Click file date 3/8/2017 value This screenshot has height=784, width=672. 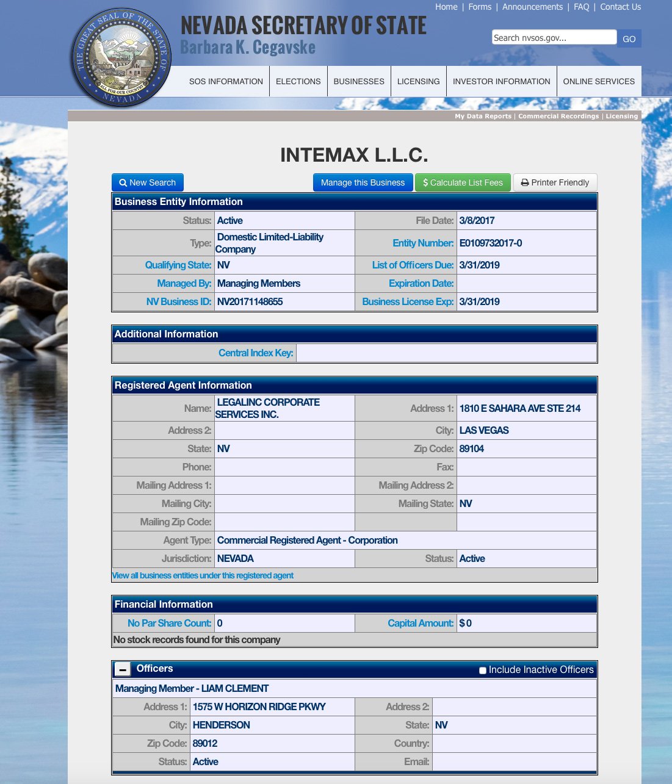pyautogui.click(x=477, y=220)
